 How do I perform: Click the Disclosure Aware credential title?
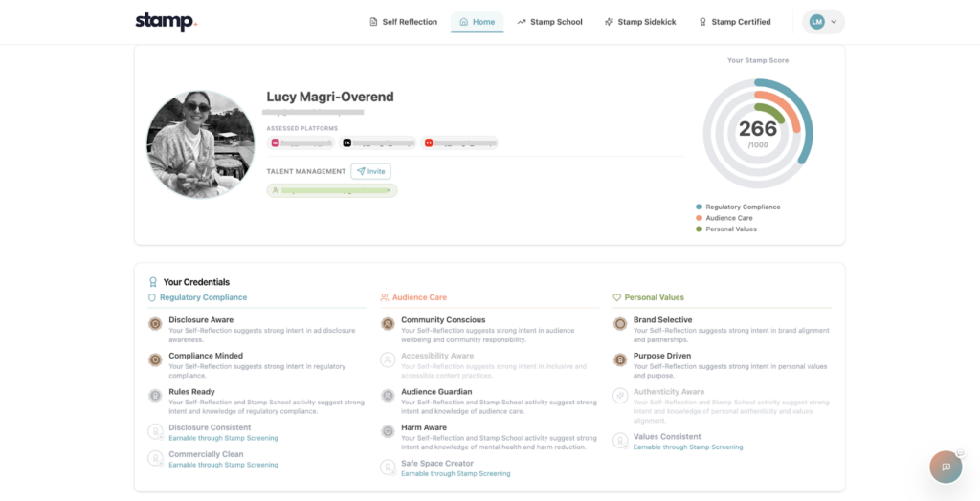coord(201,320)
